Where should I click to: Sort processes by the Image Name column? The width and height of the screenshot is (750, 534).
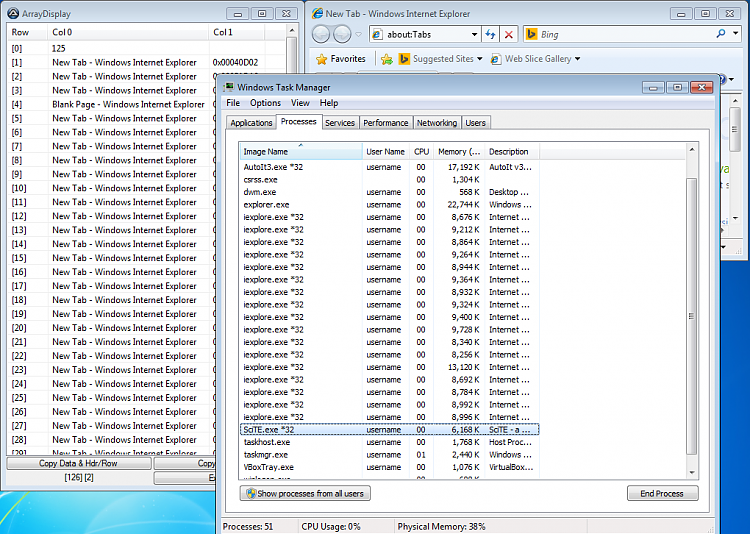(301, 152)
